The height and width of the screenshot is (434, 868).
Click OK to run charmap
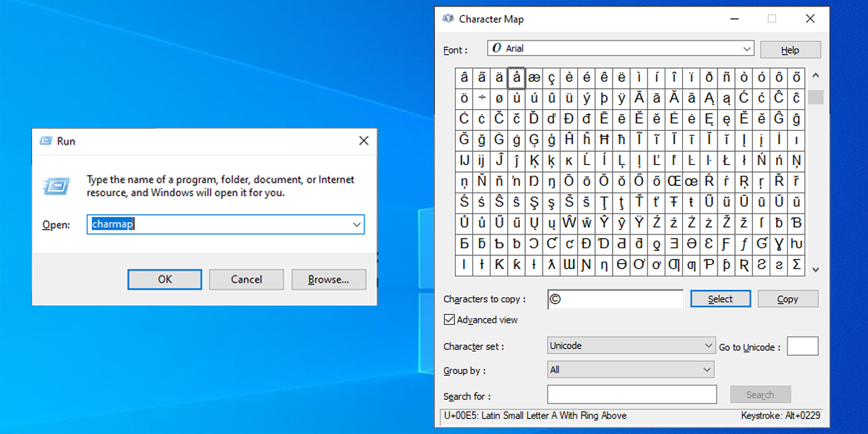tap(164, 279)
